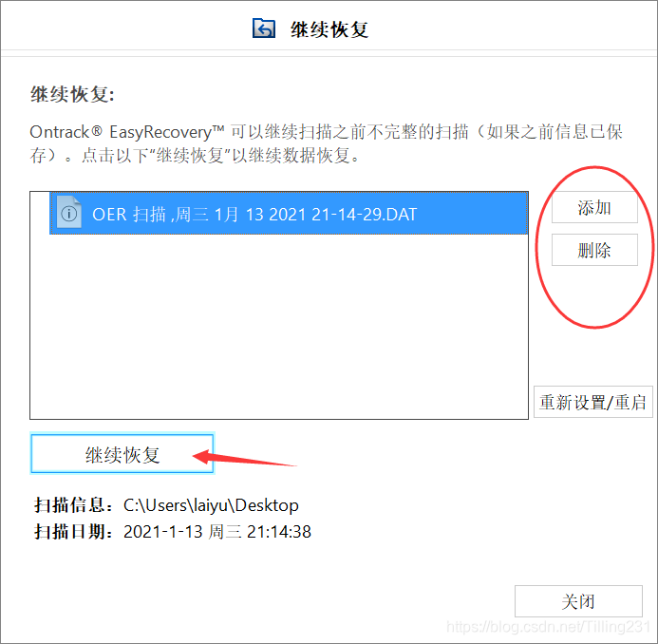
Task: Click the 2021-1-13 周三 21:14:38 date value
Action: [217, 532]
